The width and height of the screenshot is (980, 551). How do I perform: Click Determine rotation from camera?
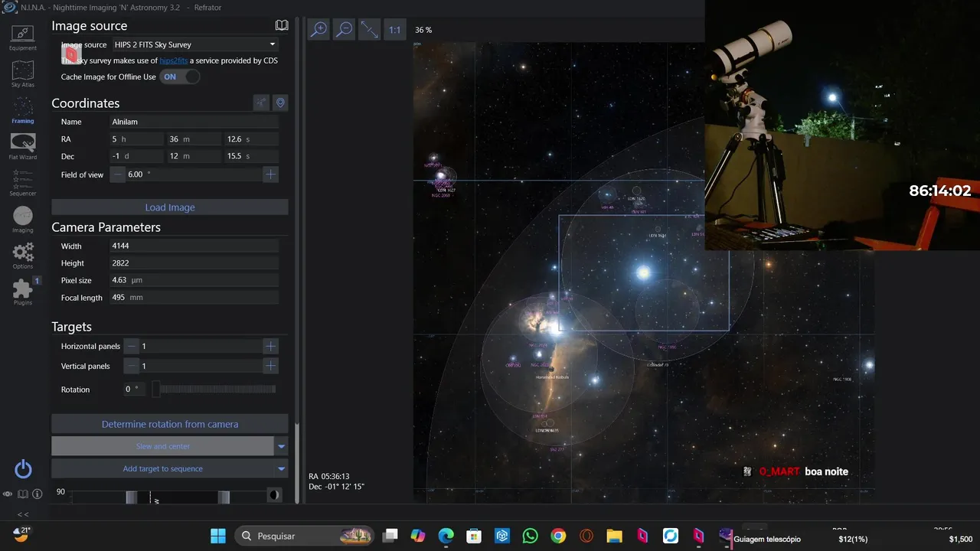(170, 424)
